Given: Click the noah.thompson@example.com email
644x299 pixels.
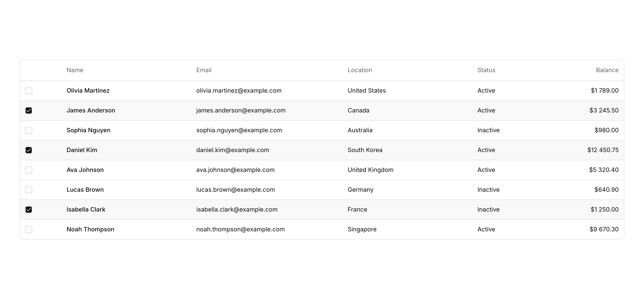Looking at the screenshot, I should pos(240,229).
